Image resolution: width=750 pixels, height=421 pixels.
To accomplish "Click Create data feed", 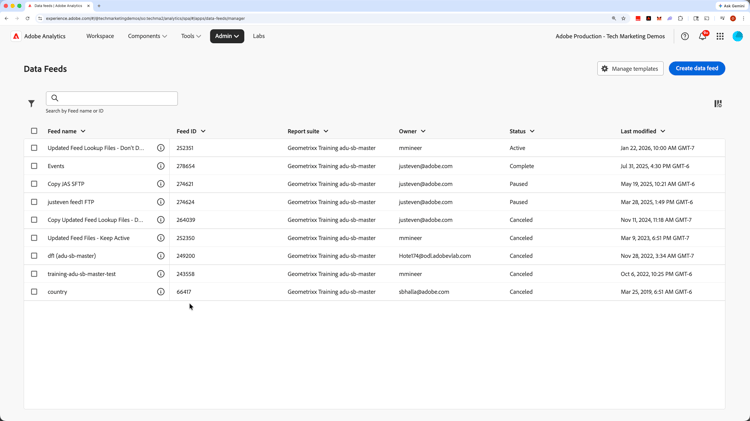I will click(697, 68).
